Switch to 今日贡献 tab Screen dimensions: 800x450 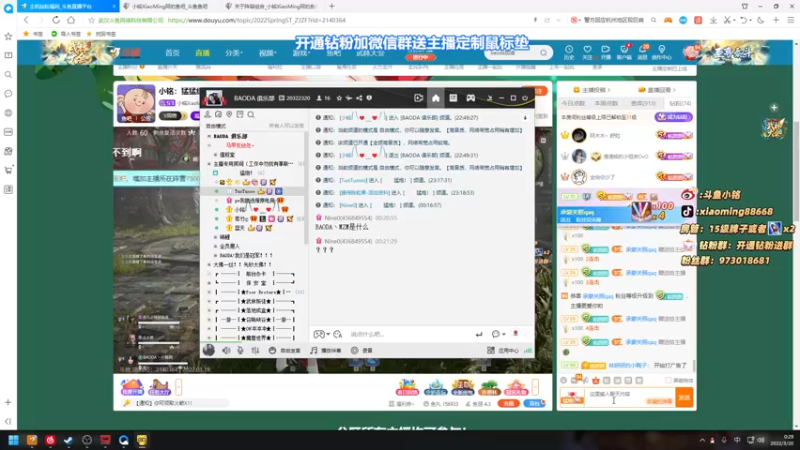[573, 103]
